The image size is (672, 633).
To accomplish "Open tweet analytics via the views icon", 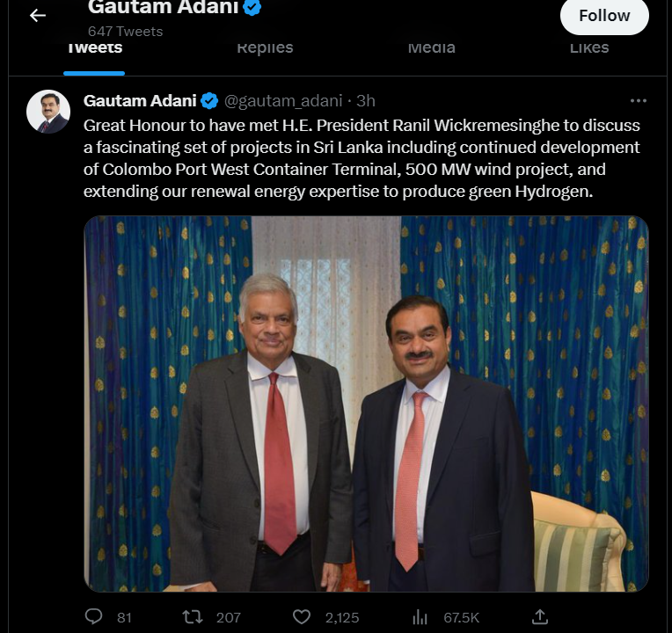I will pos(420,616).
